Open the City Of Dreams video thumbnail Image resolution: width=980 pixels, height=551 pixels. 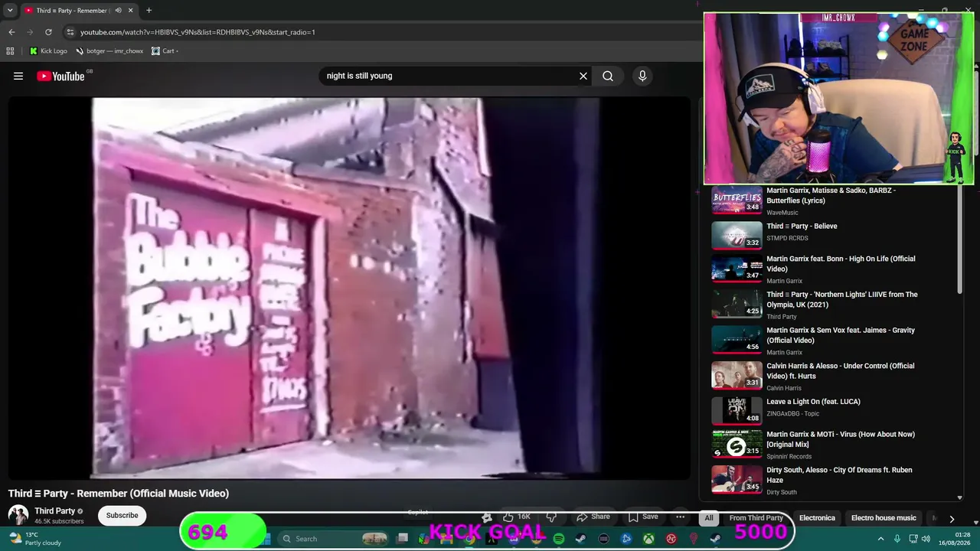click(737, 480)
